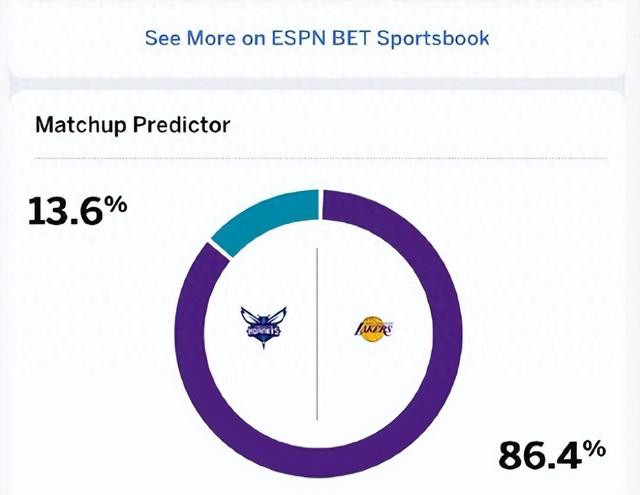Open the See More on ESPN BET Sportsbook link
The height and width of the screenshot is (495, 640).
tap(317, 38)
